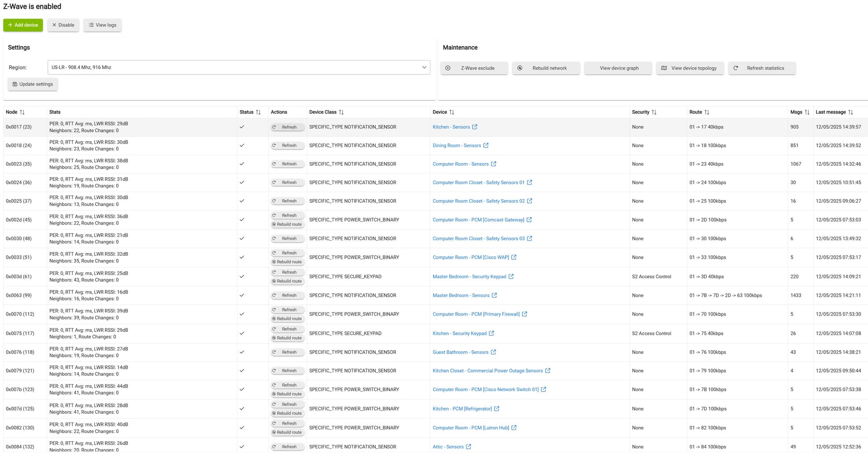Viewport: 868px width, 453px height.
Task: Open external link icon for Attic - Sensors
Action: [x=468, y=447]
